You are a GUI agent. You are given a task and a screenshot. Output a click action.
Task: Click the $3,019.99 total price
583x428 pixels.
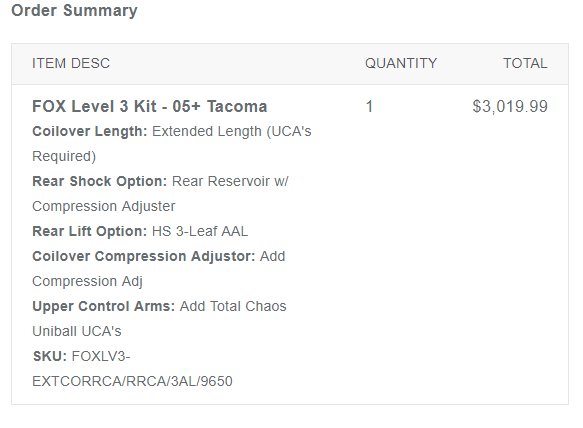[x=510, y=106]
